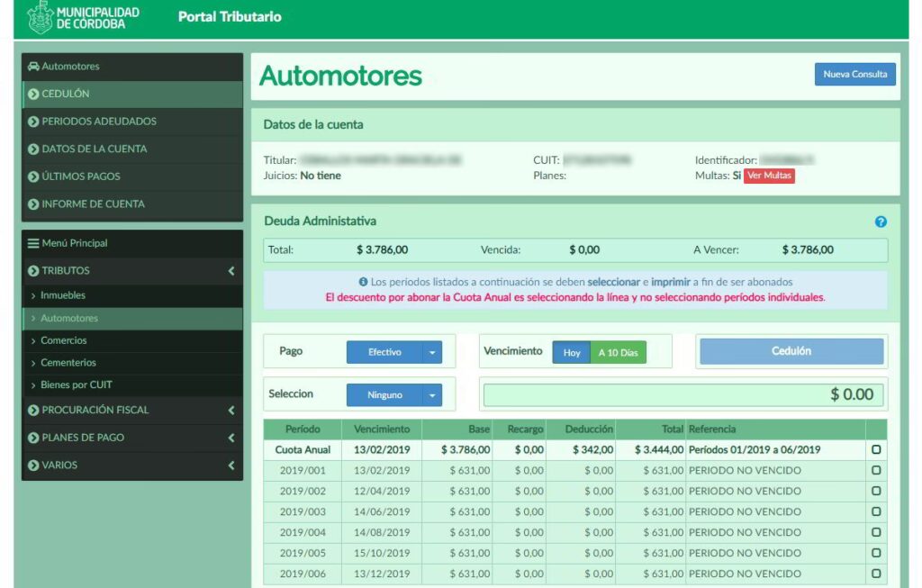922x588 pixels.
Task: Check the Cuota Anual row checkbox
Action: coord(876,449)
